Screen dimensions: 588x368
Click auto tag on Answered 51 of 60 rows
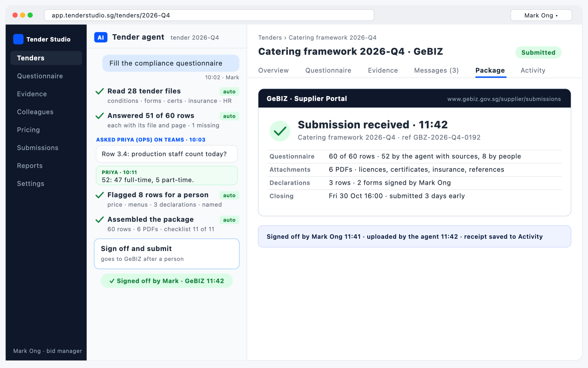click(229, 116)
